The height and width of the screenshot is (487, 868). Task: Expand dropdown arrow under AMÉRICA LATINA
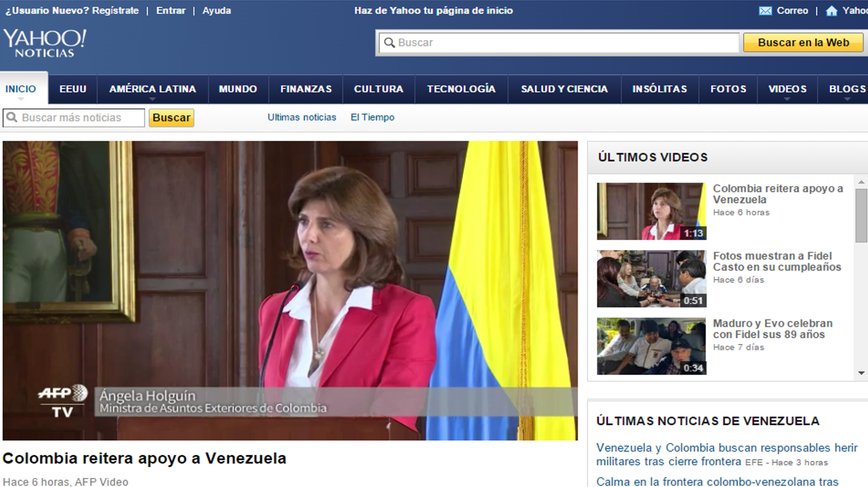[x=153, y=99]
